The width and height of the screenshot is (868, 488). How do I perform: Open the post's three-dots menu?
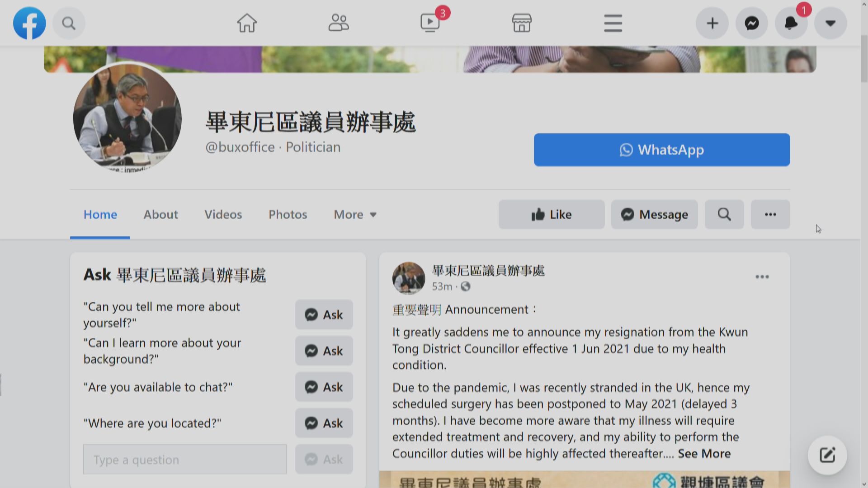(762, 277)
